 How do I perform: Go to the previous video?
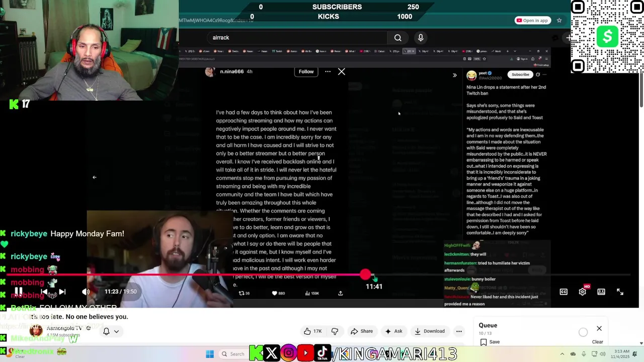[44, 292]
